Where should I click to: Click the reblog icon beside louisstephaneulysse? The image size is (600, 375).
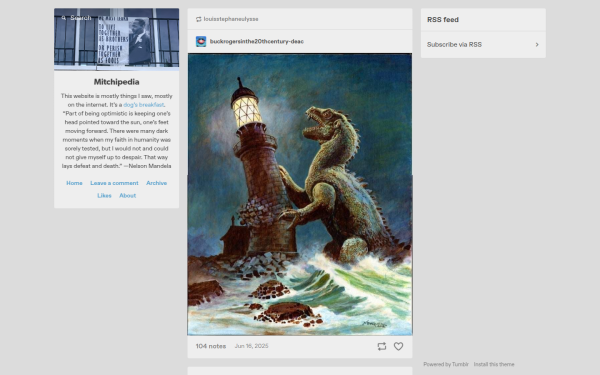pyautogui.click(x=198, y=19)
